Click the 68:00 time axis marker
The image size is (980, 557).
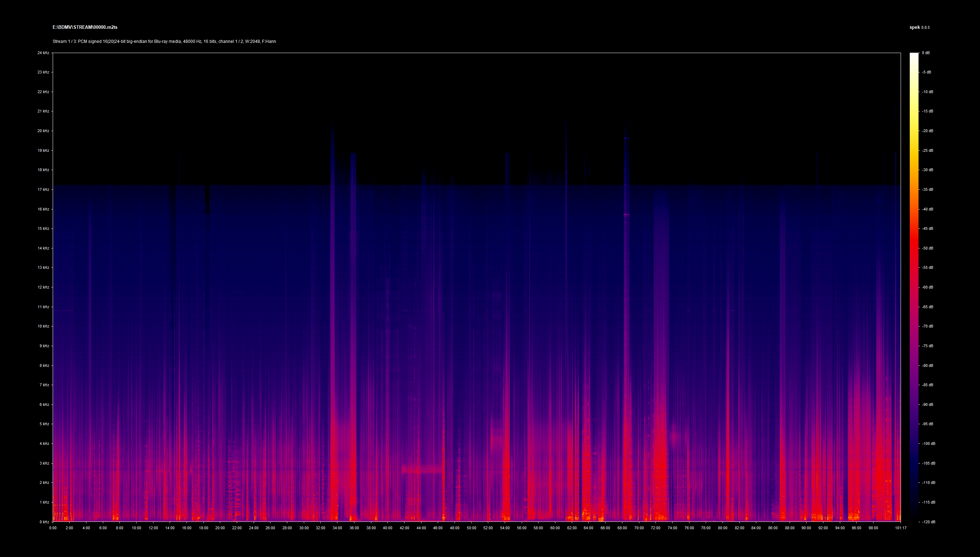point(622,528)
